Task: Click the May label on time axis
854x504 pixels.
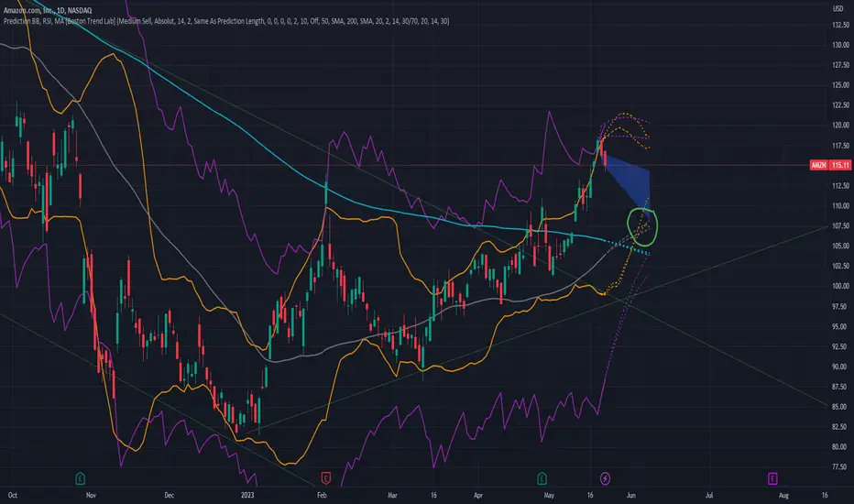Action: pyautogui.click(x=549, y=495)
